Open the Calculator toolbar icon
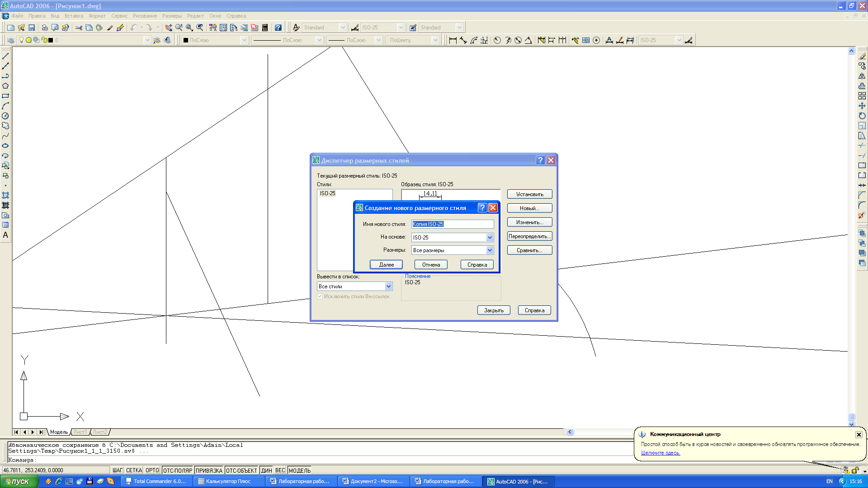 (265, 28)
